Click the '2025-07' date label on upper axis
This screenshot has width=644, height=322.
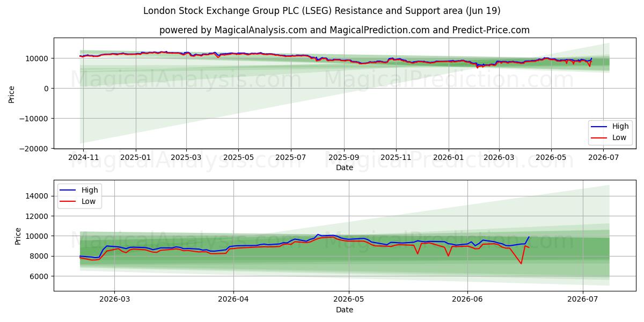tap(290, 157)
